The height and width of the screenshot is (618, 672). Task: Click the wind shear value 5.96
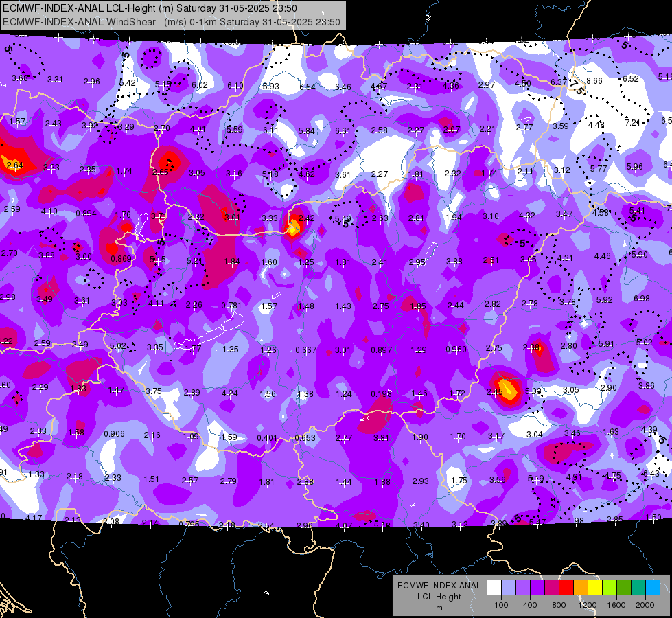coord(635,166)
